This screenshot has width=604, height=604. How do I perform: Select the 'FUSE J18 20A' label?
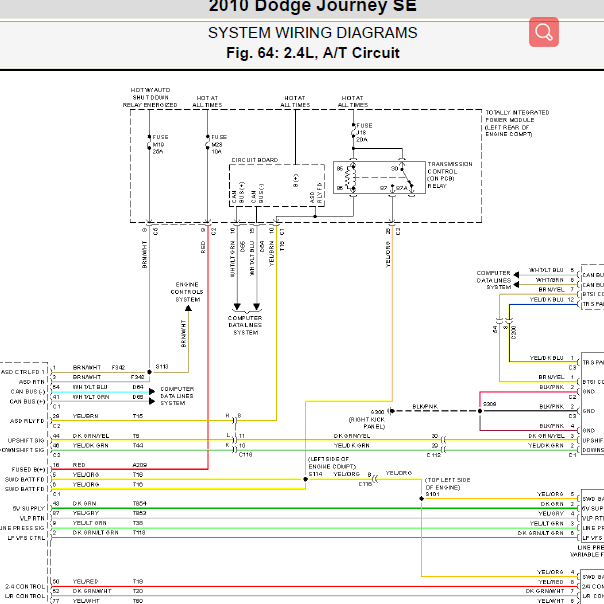(x=364, y=133)
